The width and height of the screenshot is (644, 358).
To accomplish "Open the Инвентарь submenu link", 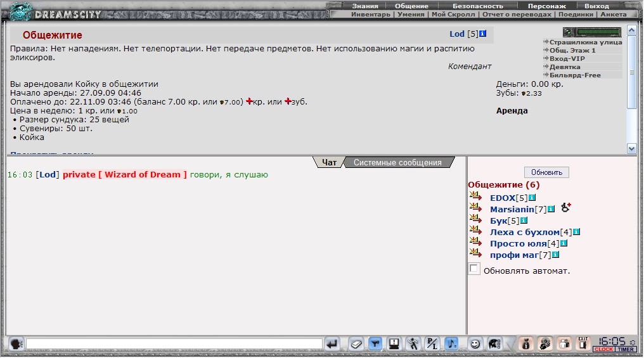I will click(x=370, y=15).
